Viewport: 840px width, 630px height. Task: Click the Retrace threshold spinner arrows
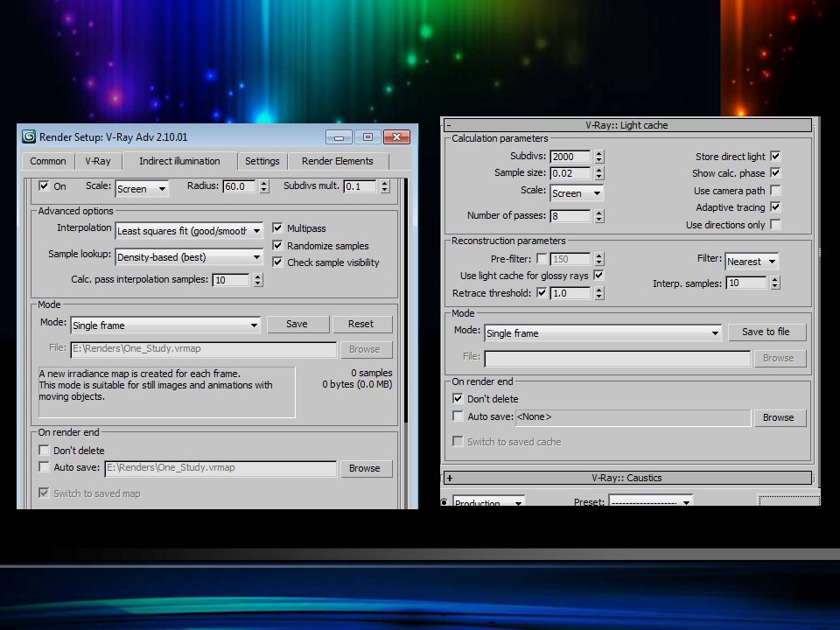pos(599,293)
